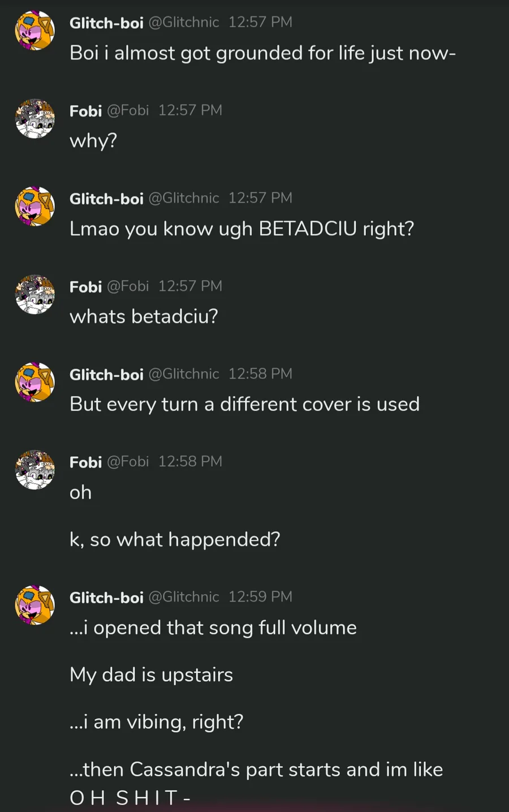Click Fobi username above 'why?'
The height and width of the screenshot is (812, 509).
[x=85, y=111]
